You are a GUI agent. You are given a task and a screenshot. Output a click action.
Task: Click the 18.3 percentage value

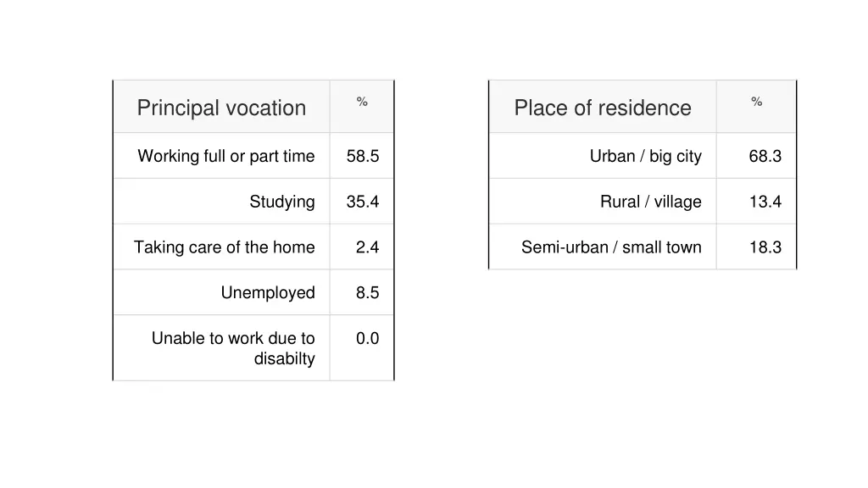point(765,247)
